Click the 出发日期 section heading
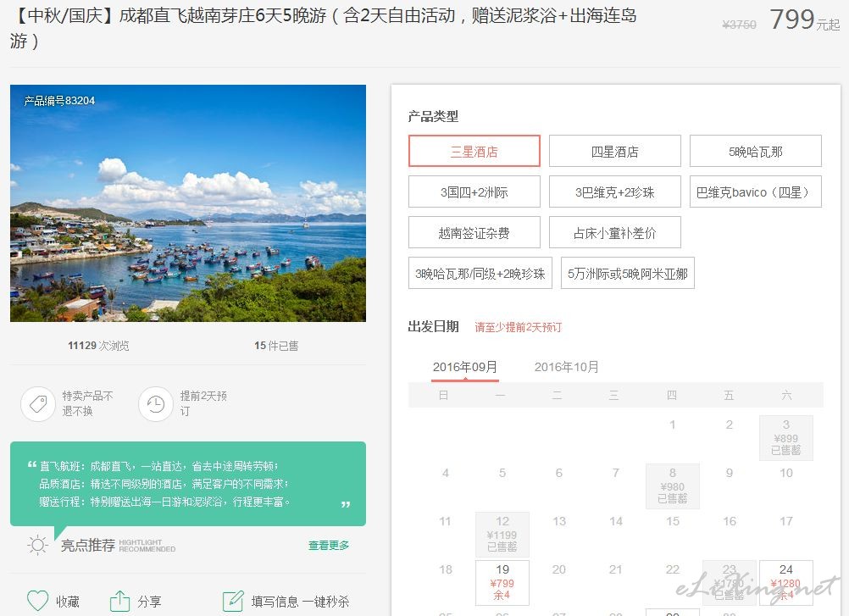This screenshot has height=616, width=849. pyautogui.click(x=433, y=326)
